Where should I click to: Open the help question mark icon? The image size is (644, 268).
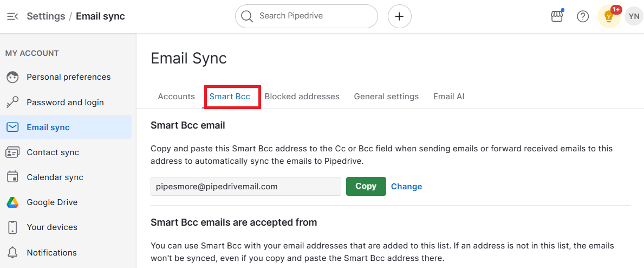pos(583,16)
